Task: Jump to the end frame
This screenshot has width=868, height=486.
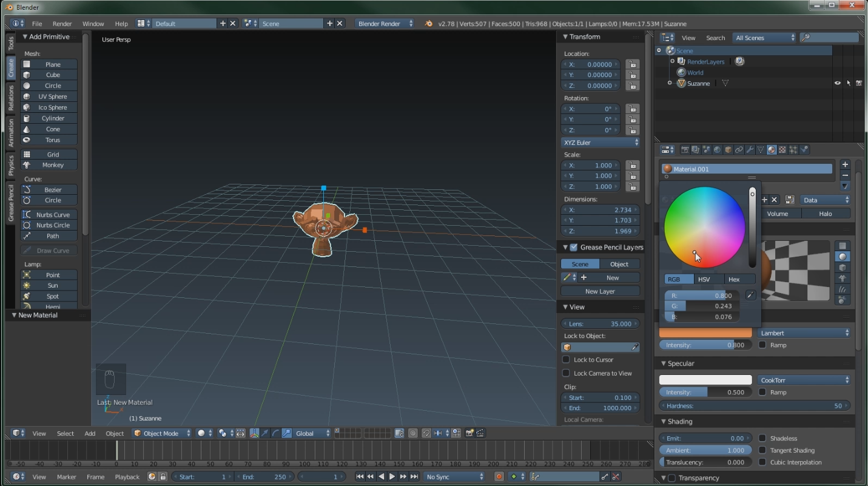Action: pyautogui.click(x=414, y=477)
